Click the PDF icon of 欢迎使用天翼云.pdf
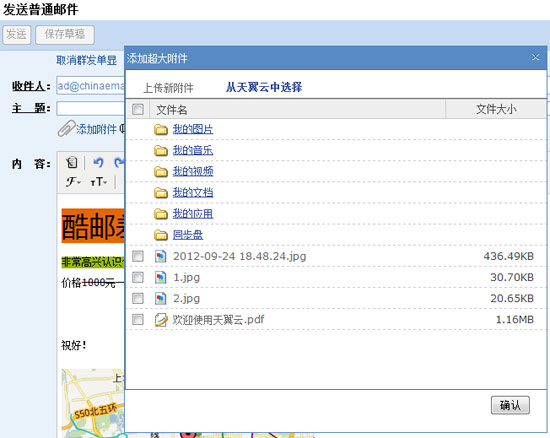The height and width of the screenshot is (438, 550). click(161, 320)
